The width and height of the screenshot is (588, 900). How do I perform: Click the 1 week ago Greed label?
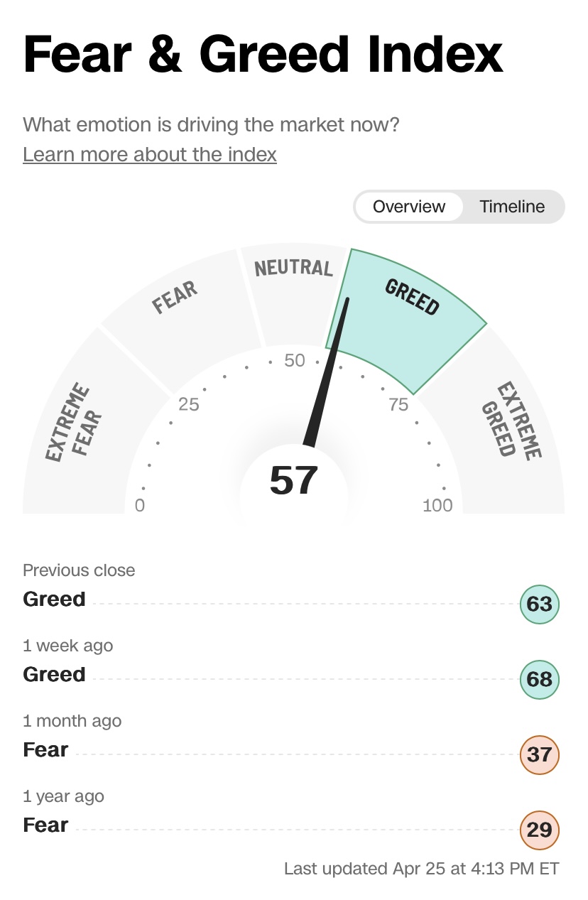pos(55,675)
